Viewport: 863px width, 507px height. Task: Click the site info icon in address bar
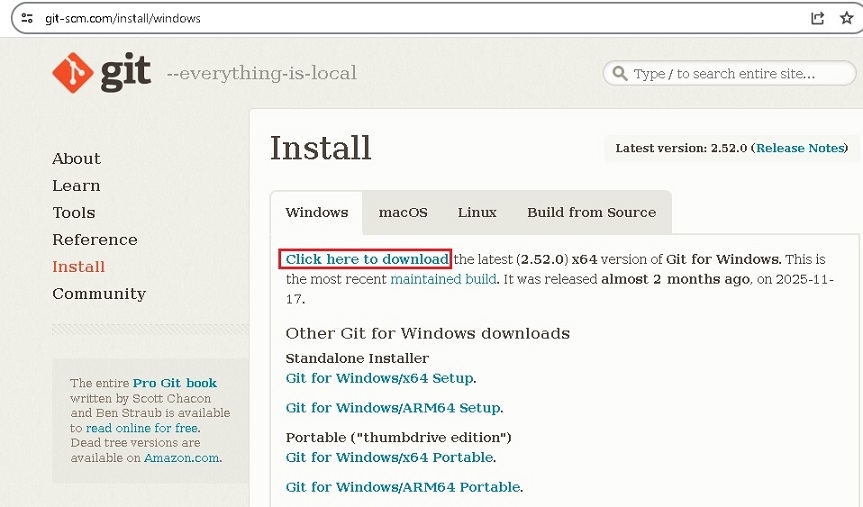click(x=27, y=18)
